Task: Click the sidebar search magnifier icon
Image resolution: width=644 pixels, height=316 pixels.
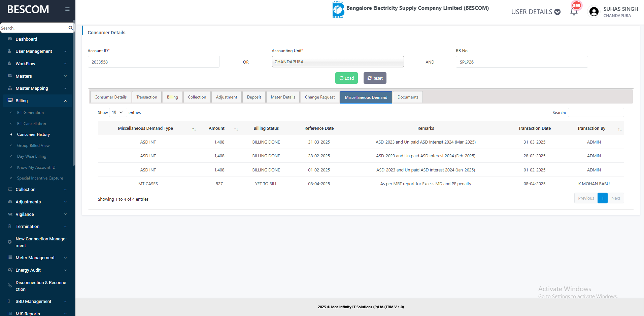Action: (x=70, y=28)
